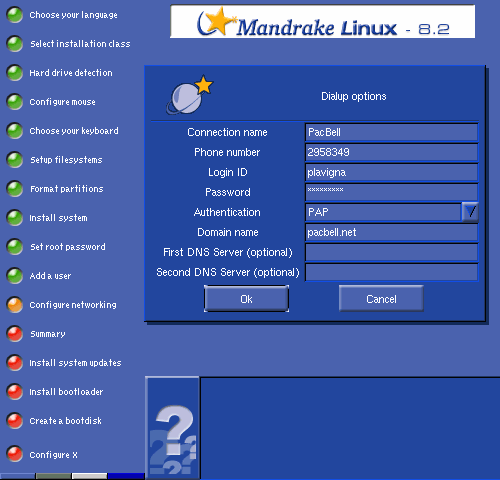Click the planet and star dialup icon

point(189,95)
